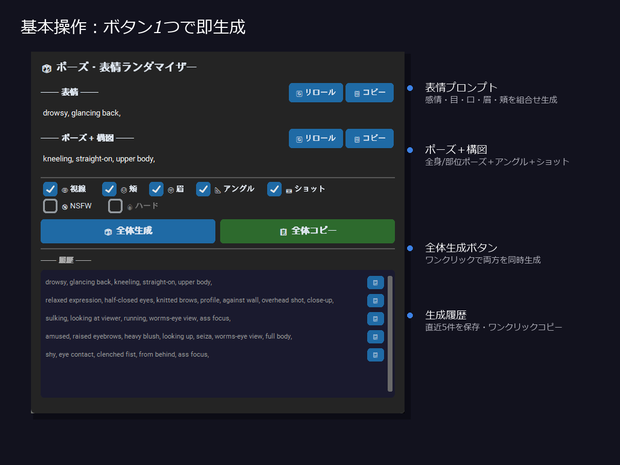Disable the 眉 checkbox
Viewport: 620px width, 465px height.
pos(156,189)
